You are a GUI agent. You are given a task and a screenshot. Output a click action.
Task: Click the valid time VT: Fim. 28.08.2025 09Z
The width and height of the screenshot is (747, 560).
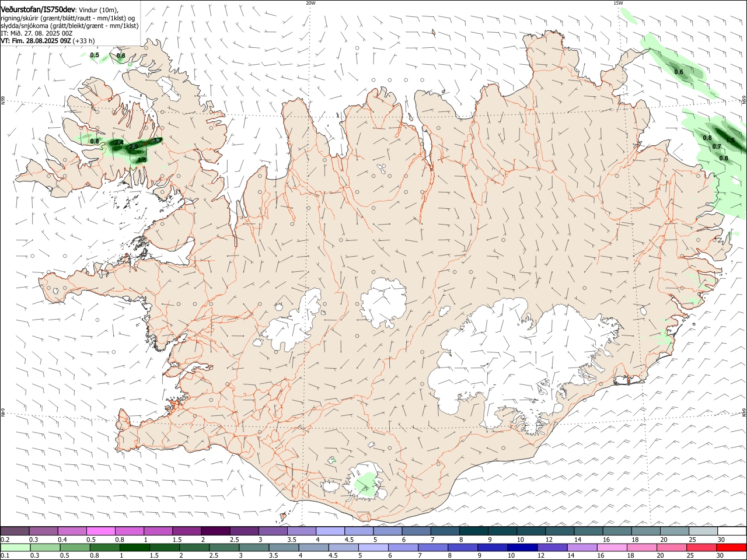point(36,41)
